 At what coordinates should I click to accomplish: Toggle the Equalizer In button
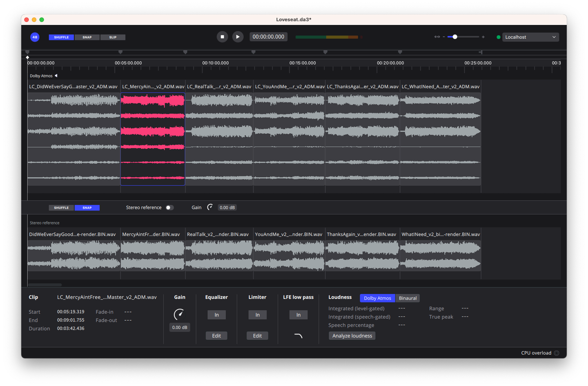tap(216, 315)
